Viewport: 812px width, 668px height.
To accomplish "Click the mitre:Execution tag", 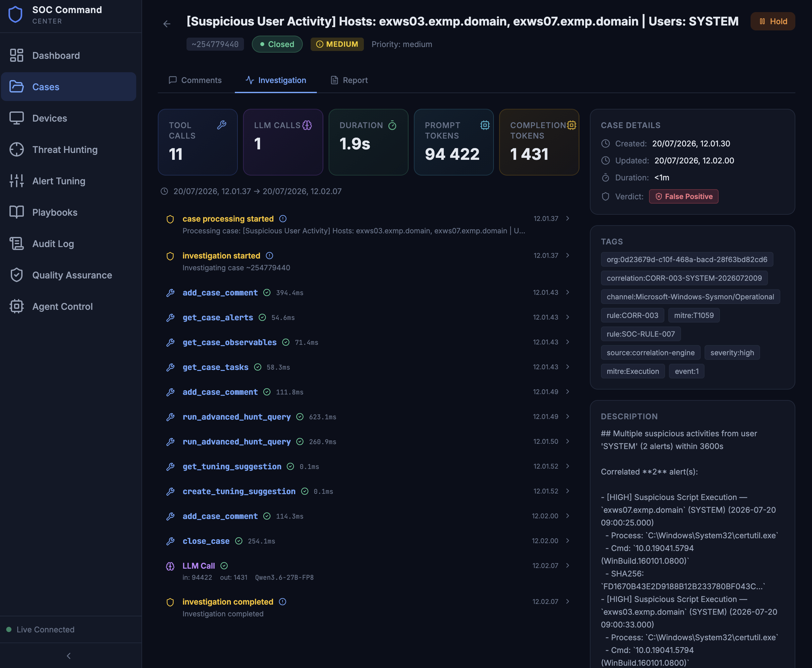I will tap(632, 371).
